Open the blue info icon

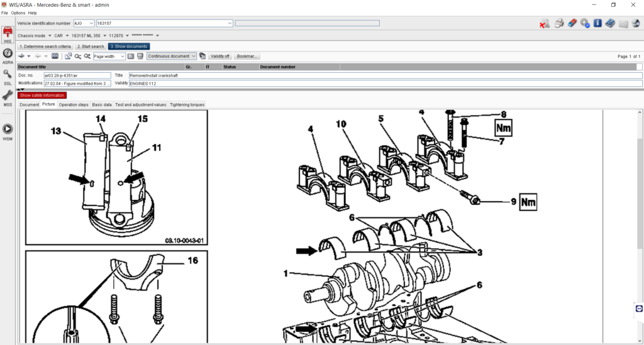tap(597, 23)
